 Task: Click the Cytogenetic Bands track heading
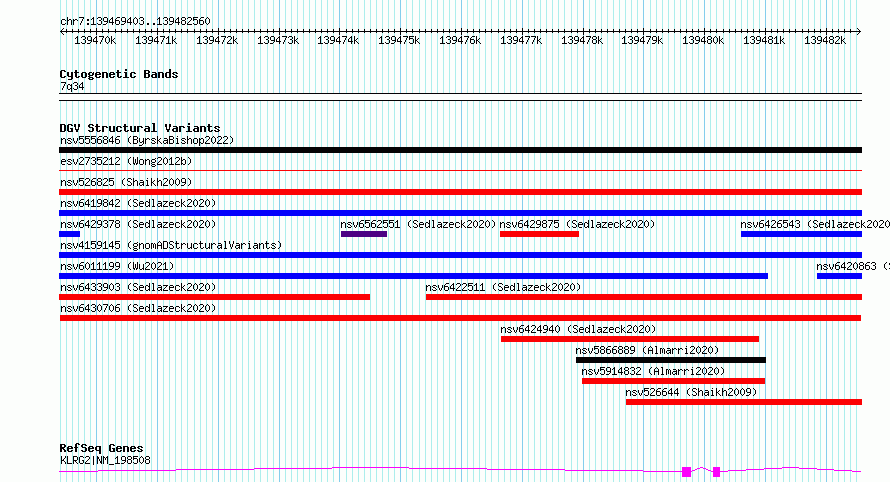click(119, 74)
